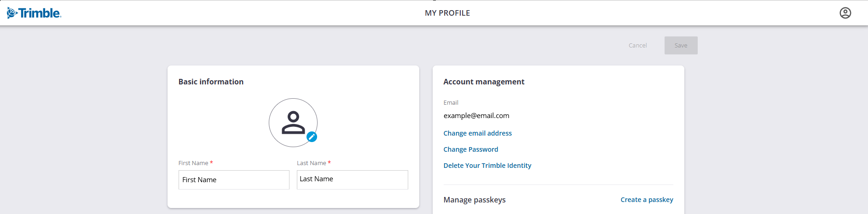Click the example@email.com address text
Image resolution: width=868 pixels, height=214 pixels.
(x=476, y=116)
